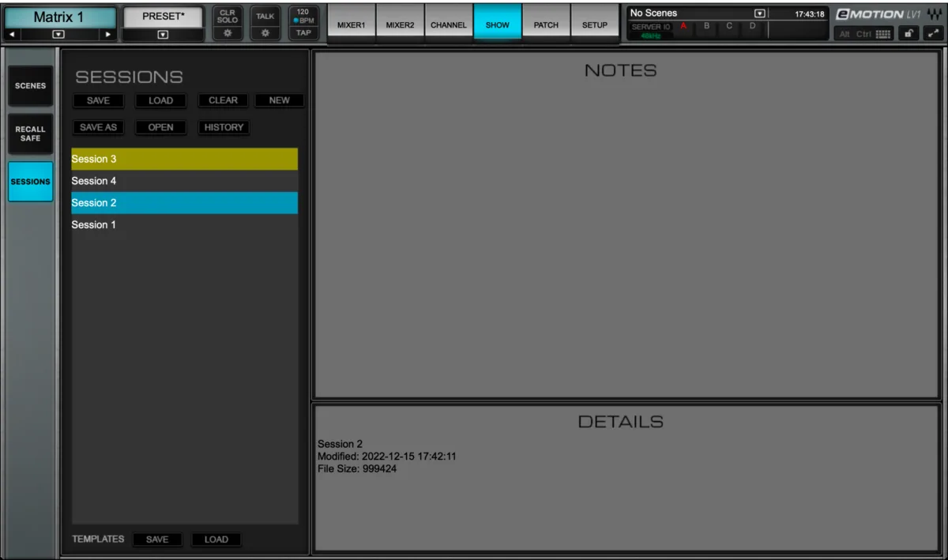The width and height of the screenshot is (948, 560).
Task: Select Session 4 in the sessions list
Action: [185, 181]
